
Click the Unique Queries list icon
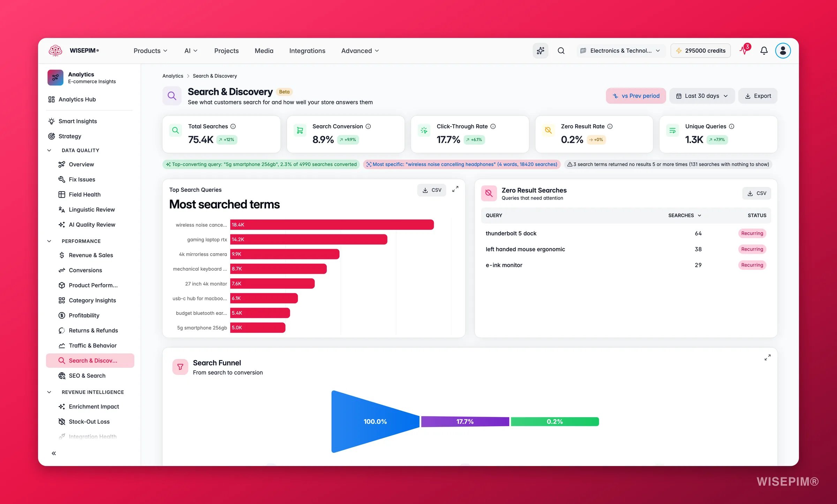(x=672, y=130)
